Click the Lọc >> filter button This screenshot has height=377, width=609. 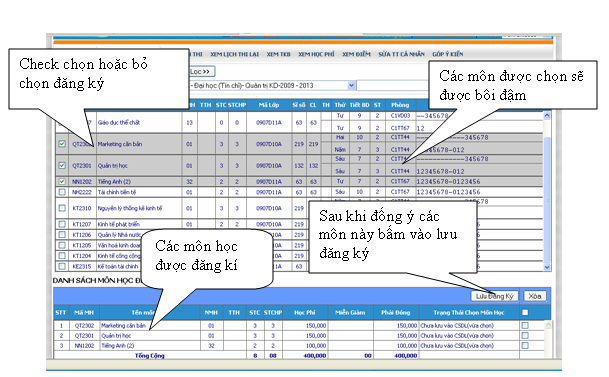pyautogui.click(x=202, y=72)
